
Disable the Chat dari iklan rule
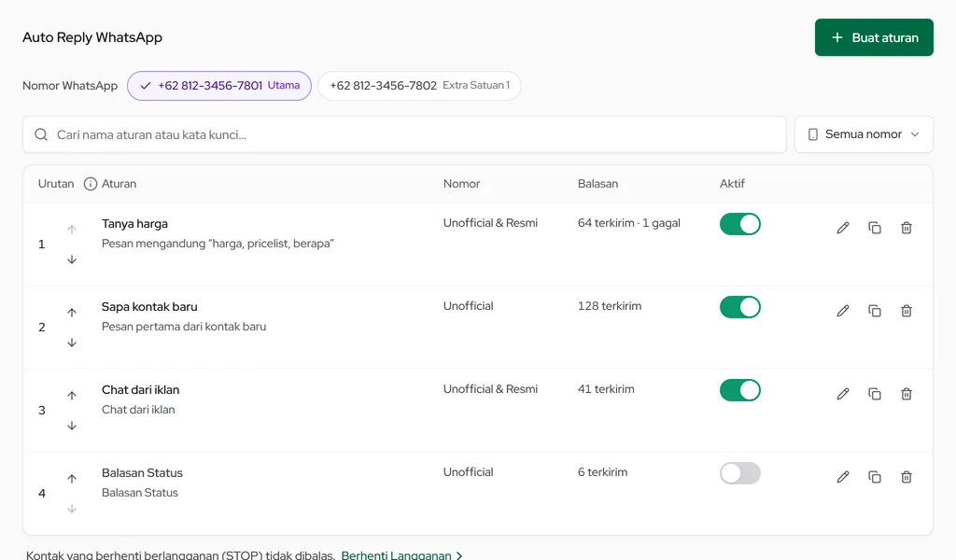(740, 390)
